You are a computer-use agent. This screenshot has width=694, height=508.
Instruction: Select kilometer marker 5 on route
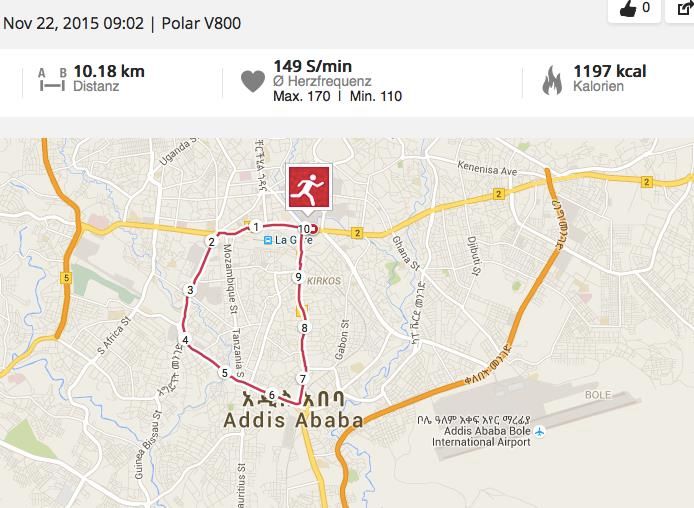click(224, 373)
